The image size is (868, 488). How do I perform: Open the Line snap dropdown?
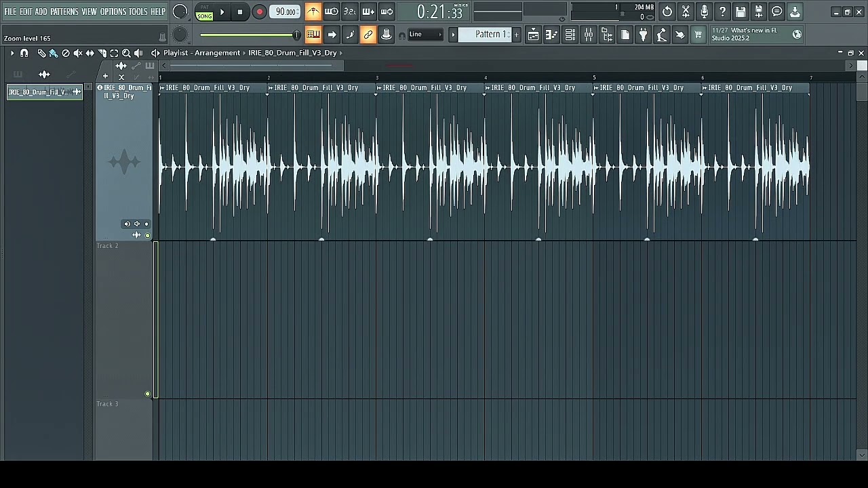pos(425,35)
